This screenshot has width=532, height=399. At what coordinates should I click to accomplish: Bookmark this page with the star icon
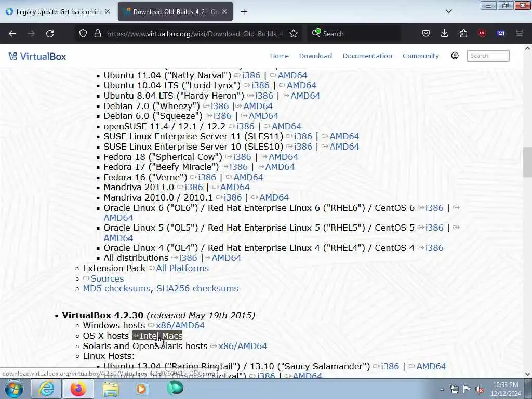[x=294, y=34]
